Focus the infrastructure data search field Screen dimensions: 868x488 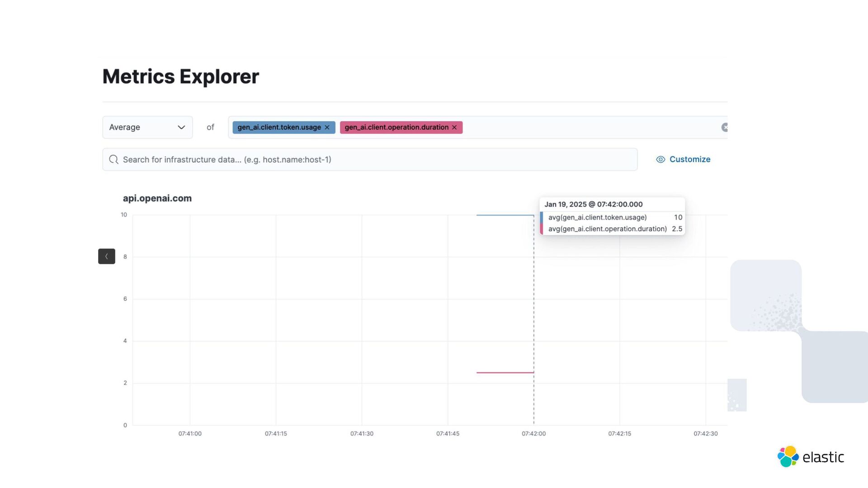[371, 160]
